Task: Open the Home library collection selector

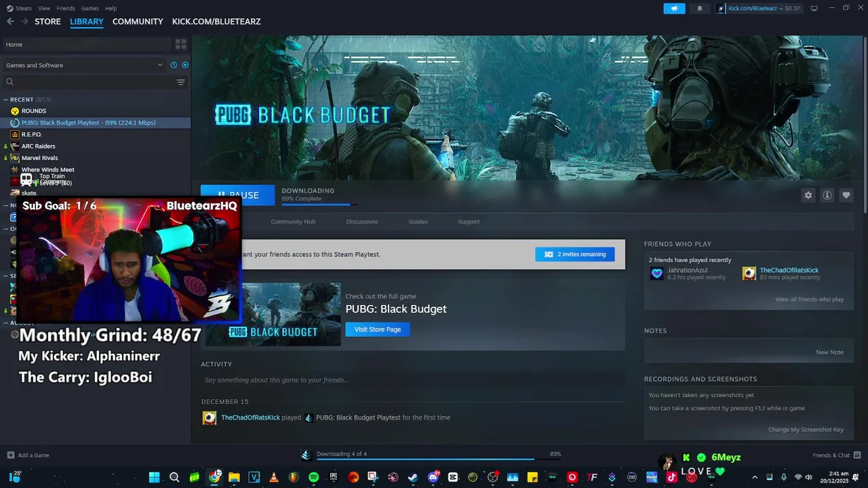Action: point(85,44)
